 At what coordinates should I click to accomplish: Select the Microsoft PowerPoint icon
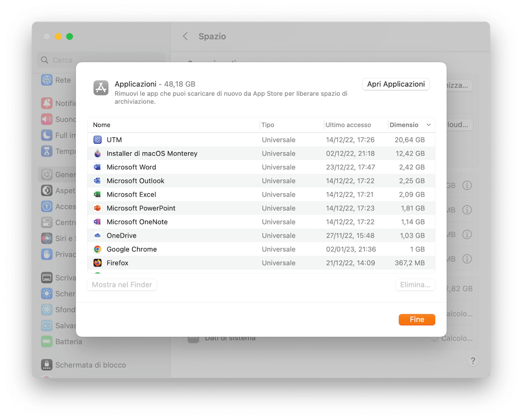click(x=97, y=208)
